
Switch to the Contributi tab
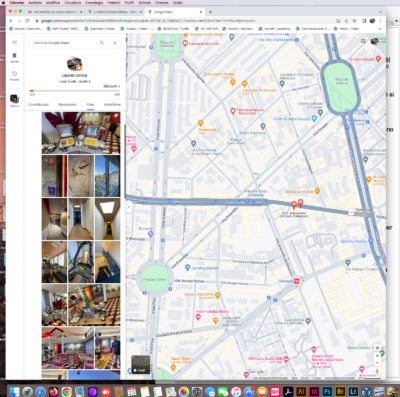(x=39, y=105)
